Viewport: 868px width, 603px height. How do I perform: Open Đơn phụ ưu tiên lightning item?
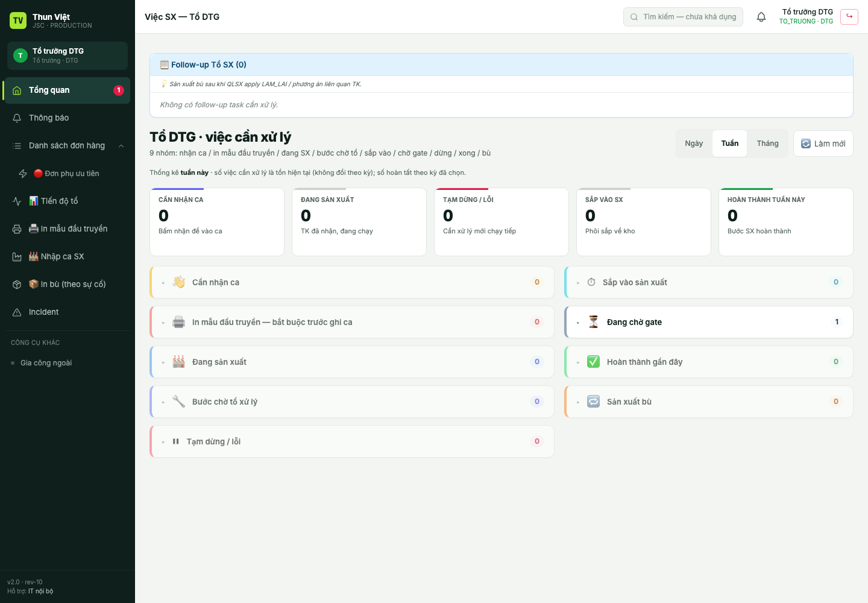(x=68, y=173)
